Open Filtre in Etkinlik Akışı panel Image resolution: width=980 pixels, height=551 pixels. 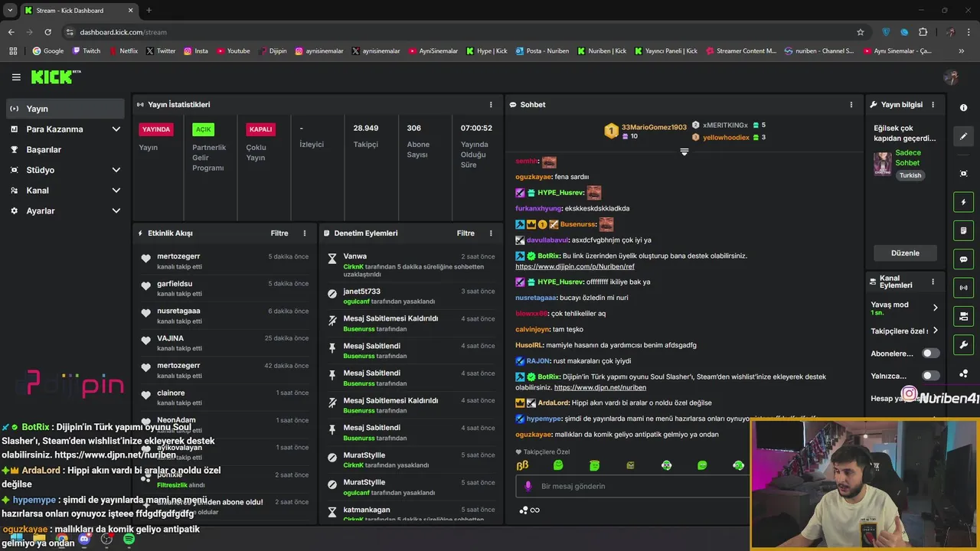(279, 233)
